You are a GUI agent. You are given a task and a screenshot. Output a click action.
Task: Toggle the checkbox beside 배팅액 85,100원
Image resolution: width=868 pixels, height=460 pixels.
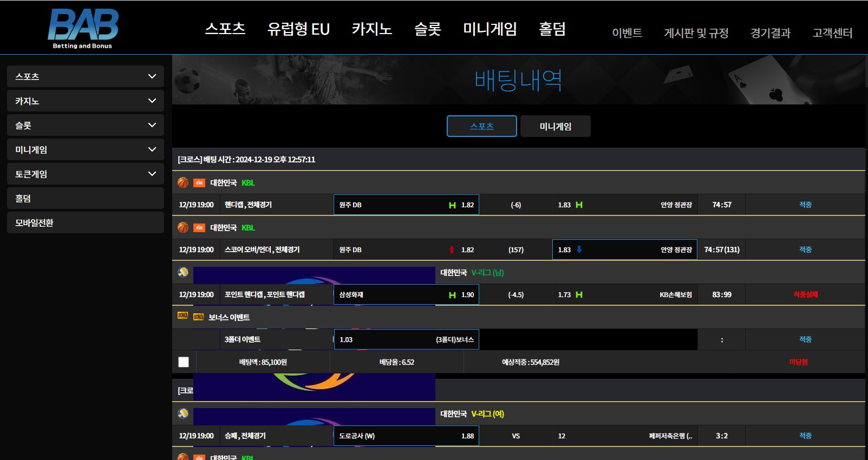(x=184, y=362)
